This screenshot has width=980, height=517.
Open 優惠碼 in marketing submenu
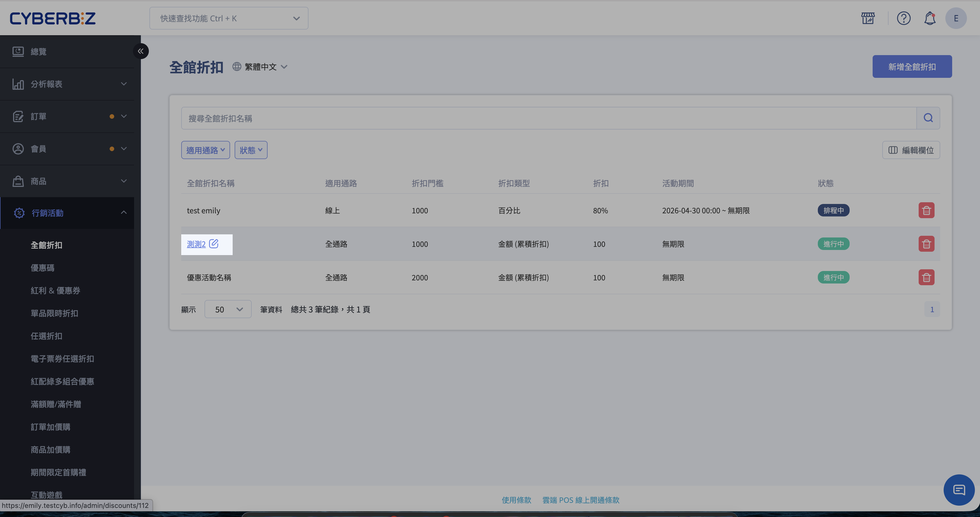[43, 268]
